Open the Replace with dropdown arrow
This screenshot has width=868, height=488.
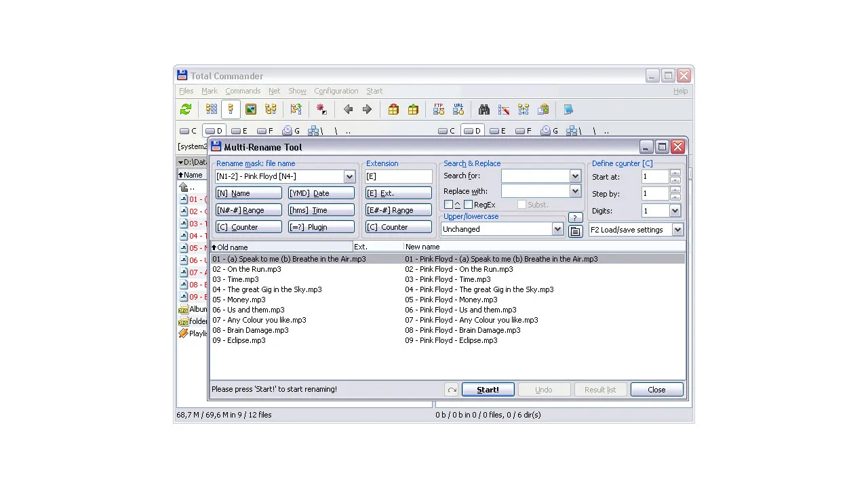pos(575,191)
